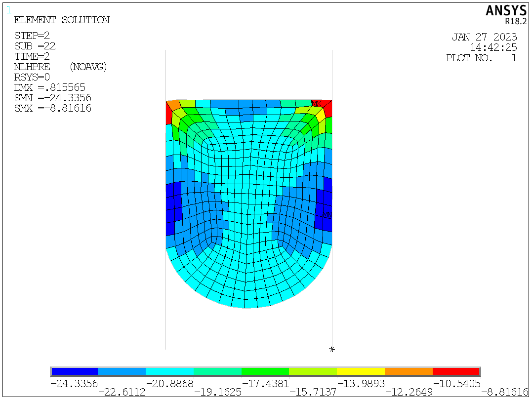The image size is (532, 400).
Task: Click the asterisk marker below the model
Action: coord(332,350)
